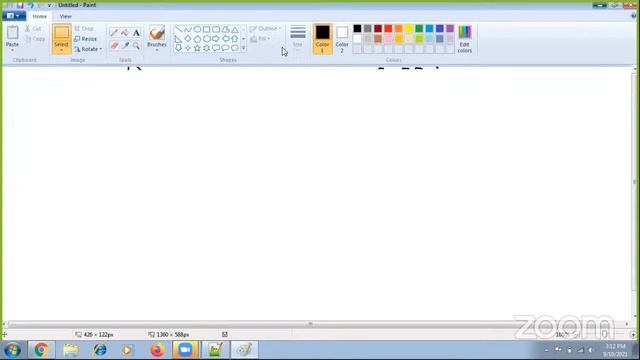Activate the Color 1 foreground box
This screenshot has height=360, width=640.
322,39
